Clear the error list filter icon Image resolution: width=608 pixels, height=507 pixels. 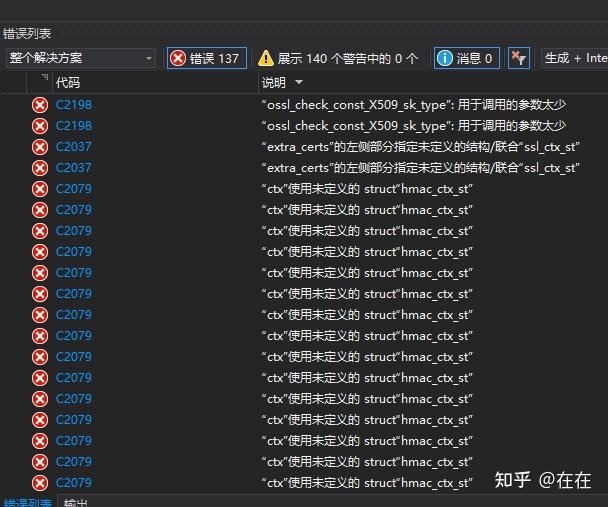coord(518,59)
